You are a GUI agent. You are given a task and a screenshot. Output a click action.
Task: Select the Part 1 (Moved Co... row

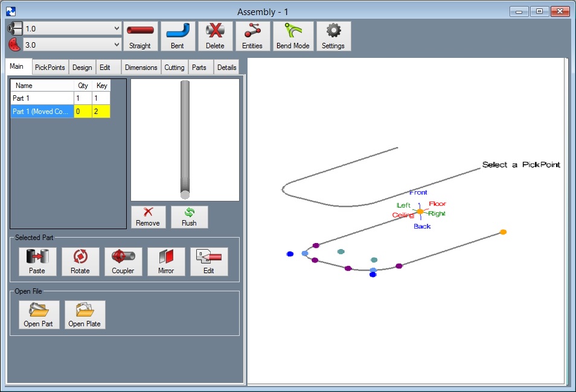[x=60, y=112]
